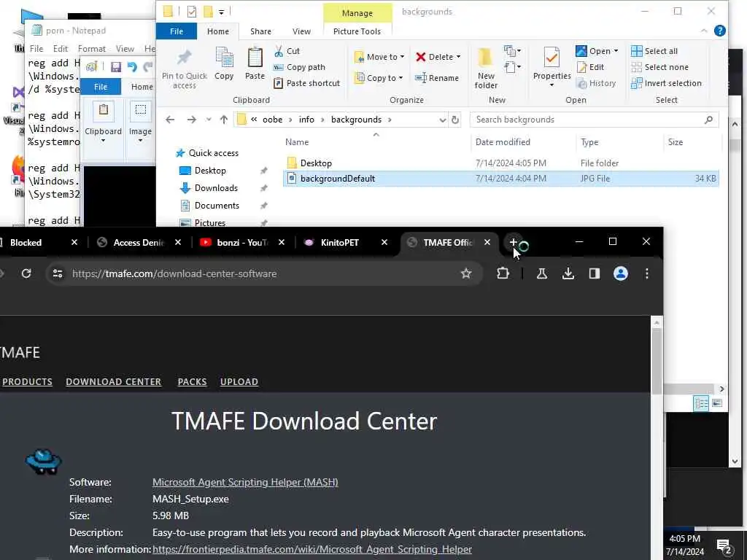Go to UPLOAD nav link

pyautogui.click(x=239, y=382)
